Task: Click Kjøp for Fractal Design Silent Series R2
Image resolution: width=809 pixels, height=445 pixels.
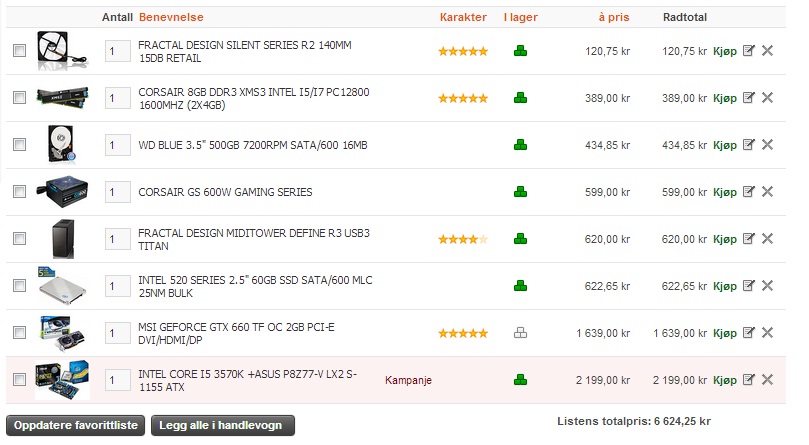Action: pyautogui.click(x=724, y=51)
